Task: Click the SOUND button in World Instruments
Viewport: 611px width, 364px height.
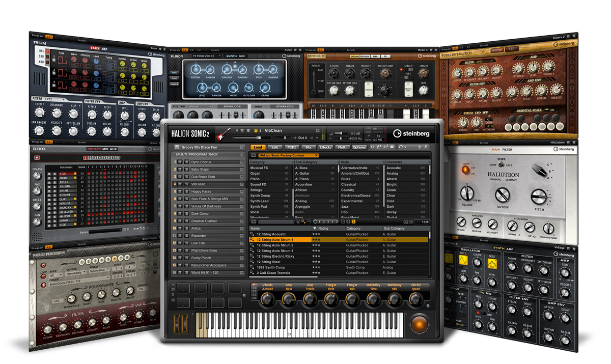Action: pos(497,50)
